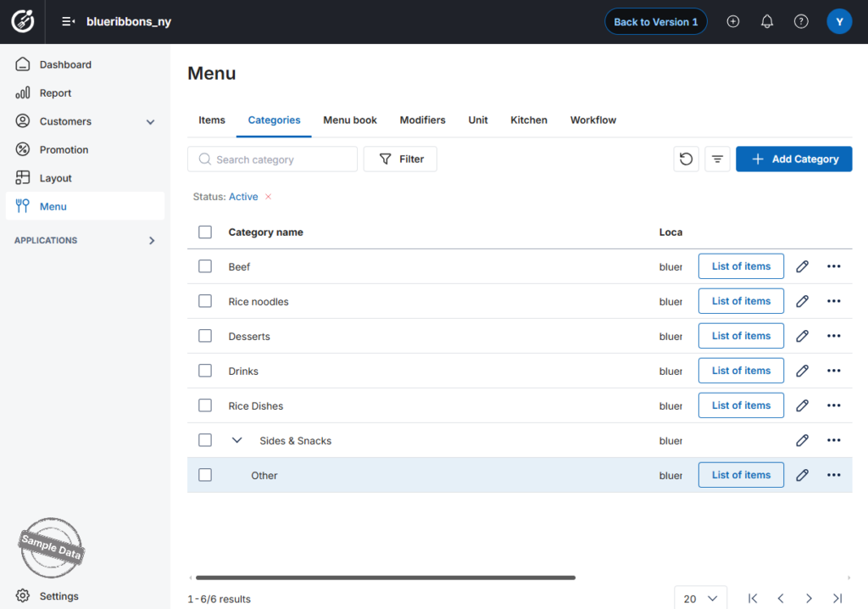This screenshot has width=868, height=609.
Task: Switch to the Items tab
Action: pos(211,120)
